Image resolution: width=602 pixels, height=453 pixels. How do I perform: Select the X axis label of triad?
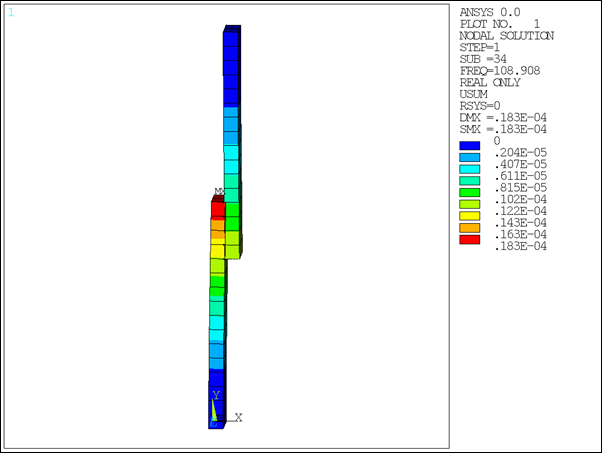(x=239, y=417)
